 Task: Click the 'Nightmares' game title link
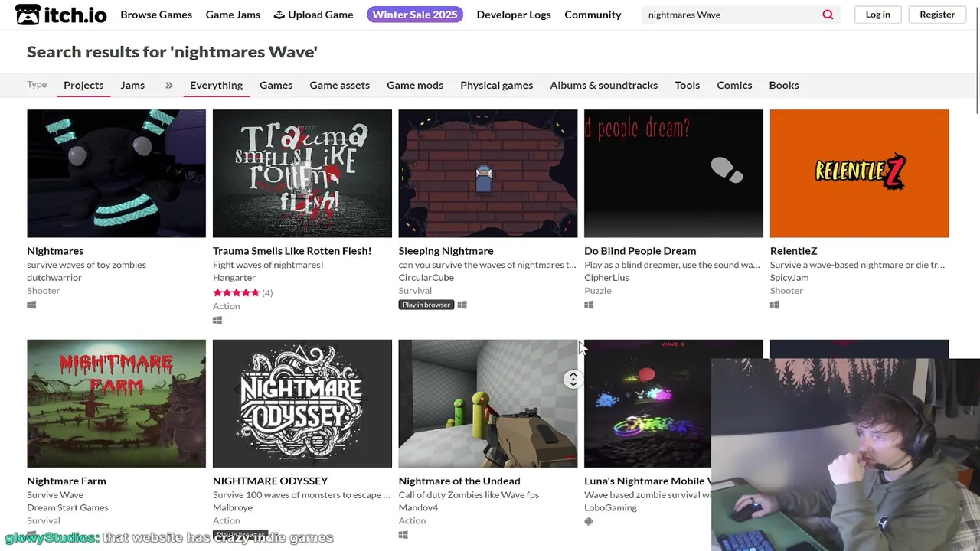55,251
